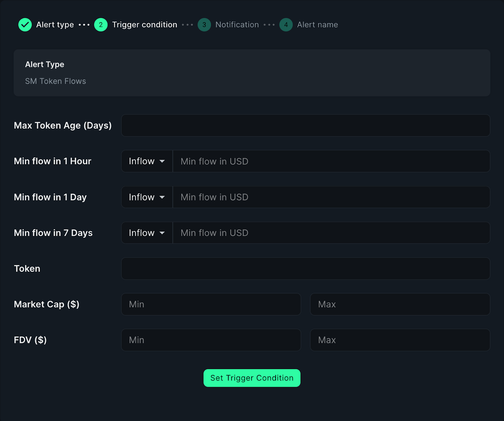The height and width of the screenshot is (421, 504).
Task: Open Inflow dropdown for Min flow in 1 Hour
Action: pyautogui.click(x=147, y=161)
